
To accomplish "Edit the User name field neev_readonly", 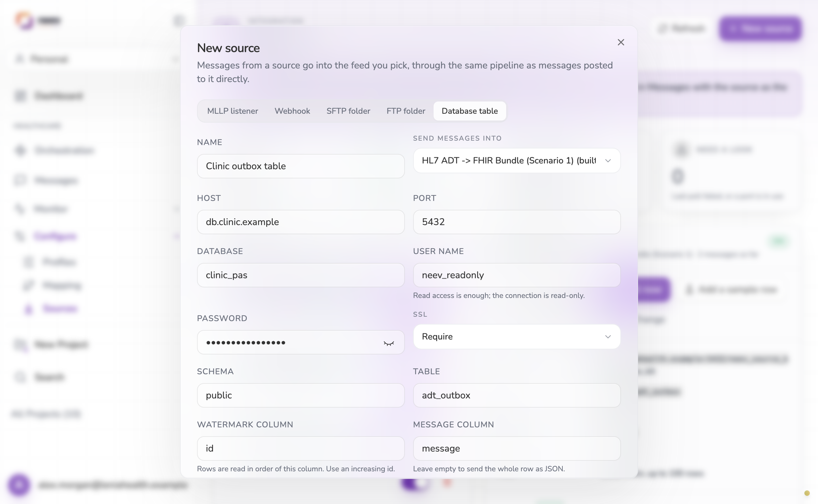I will tap(517, 275).
